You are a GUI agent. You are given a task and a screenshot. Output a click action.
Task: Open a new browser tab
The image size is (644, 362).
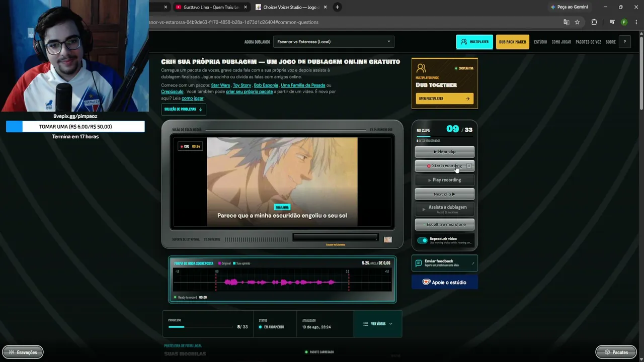pos(337,7)
